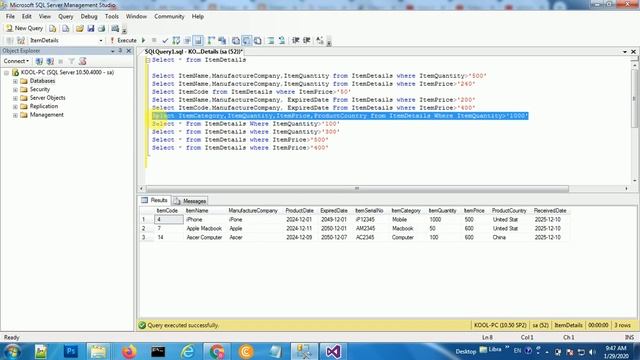
Task: Open the Activity Monitor icon
Action: 115,29
